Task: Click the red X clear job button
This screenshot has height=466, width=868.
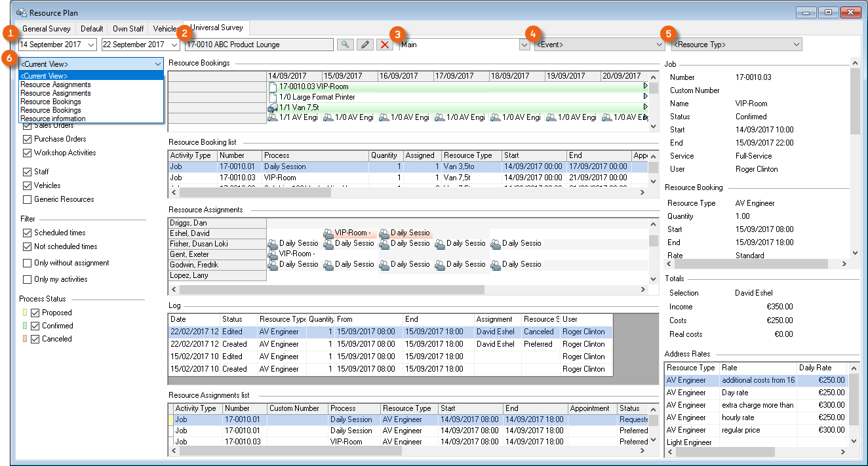Action: pyautogui.click(x=385, y=45)
